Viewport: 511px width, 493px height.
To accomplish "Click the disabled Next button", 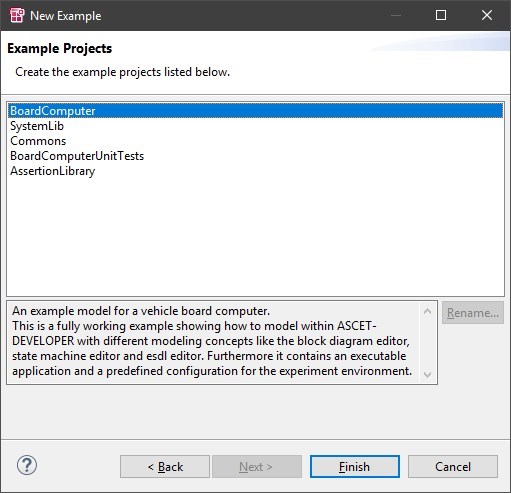I will click(257, 467).
